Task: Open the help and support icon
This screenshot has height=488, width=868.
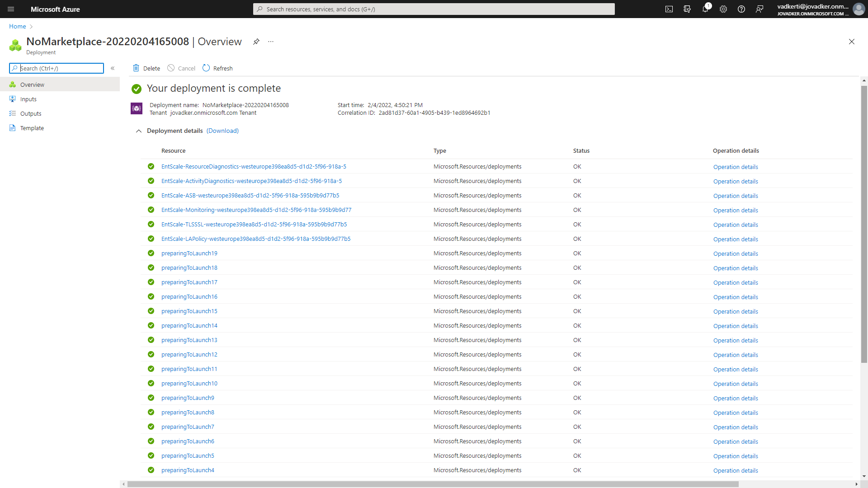Action: (741, 9)
